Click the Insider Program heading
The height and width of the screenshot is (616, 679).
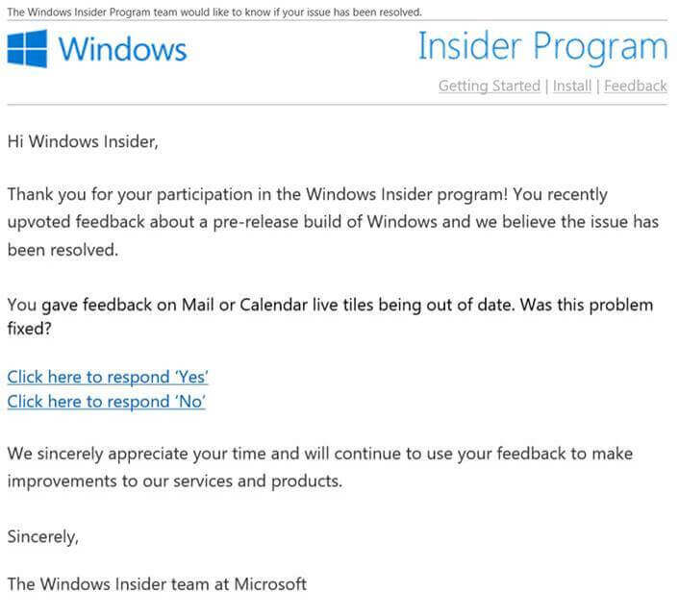542,48
